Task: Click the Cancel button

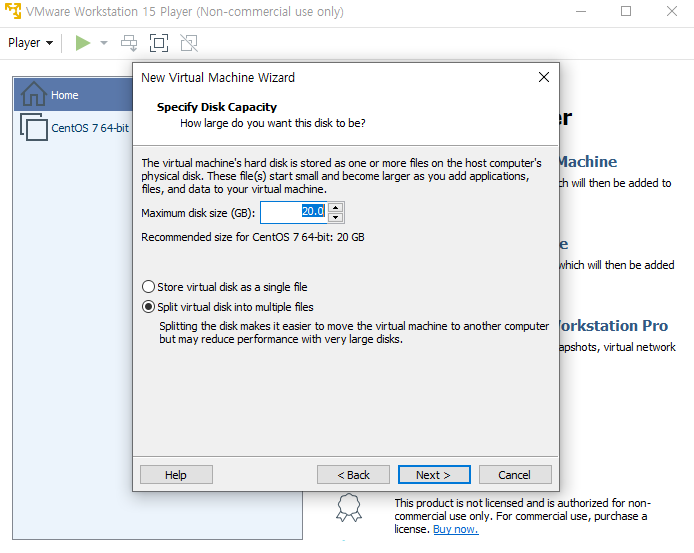Action: click(x=515, y=475)
